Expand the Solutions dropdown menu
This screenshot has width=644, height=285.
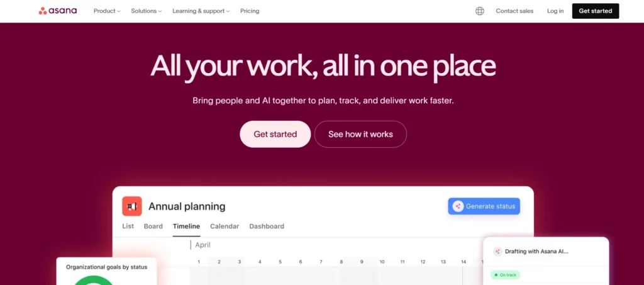(x=147, y=11)
